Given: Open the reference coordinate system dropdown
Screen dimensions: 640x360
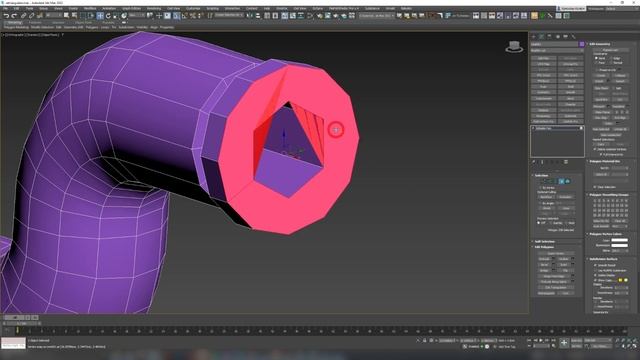Looking at the screenshot, I should [x=137, y=16].
